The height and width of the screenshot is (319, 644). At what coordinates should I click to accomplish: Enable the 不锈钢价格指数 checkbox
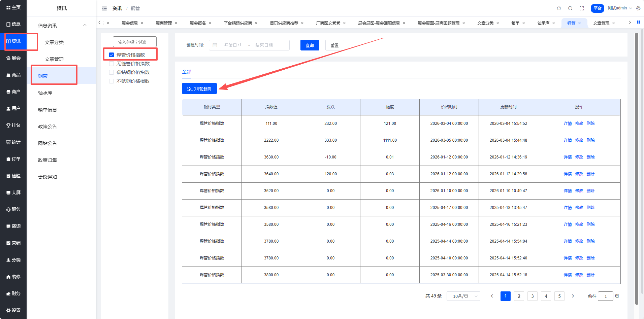(111, 81)
